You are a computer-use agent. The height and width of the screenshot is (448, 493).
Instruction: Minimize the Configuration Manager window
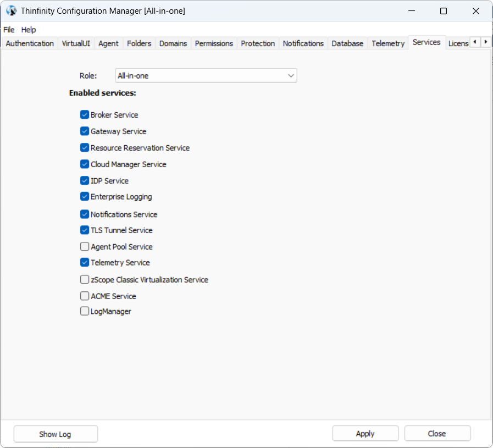[412, 11]
